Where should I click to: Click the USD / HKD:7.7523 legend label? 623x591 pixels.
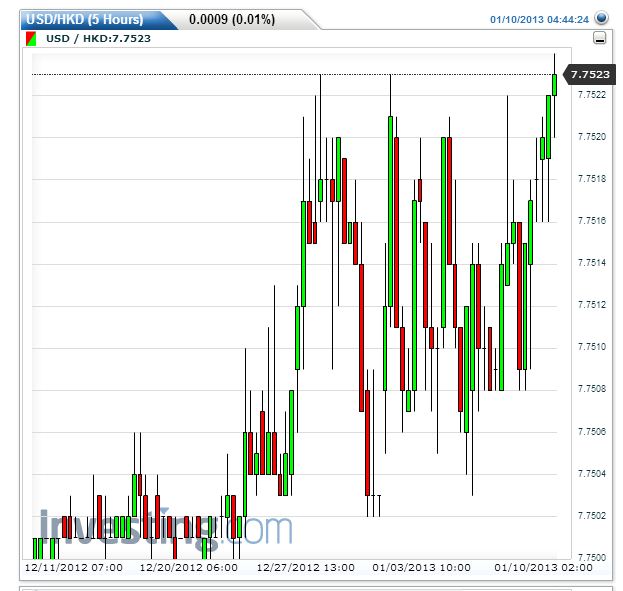[98, 39]
